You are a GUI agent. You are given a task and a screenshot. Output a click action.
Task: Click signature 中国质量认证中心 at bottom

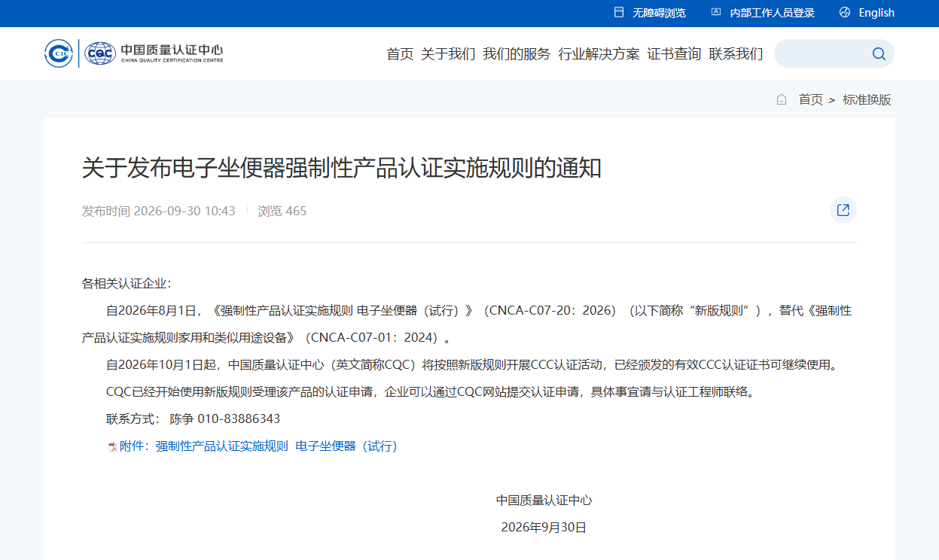[x=544, y=501]
